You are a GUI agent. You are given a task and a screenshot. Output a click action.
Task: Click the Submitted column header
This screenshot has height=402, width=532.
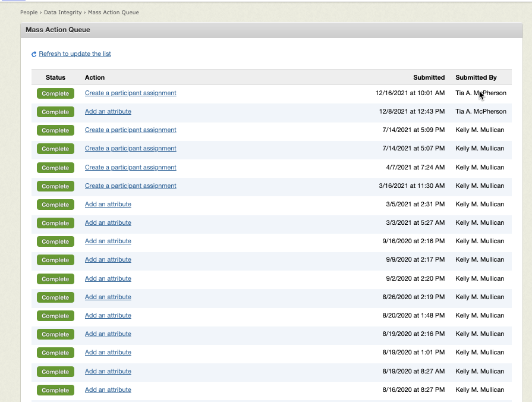click(x=429, y=77)
